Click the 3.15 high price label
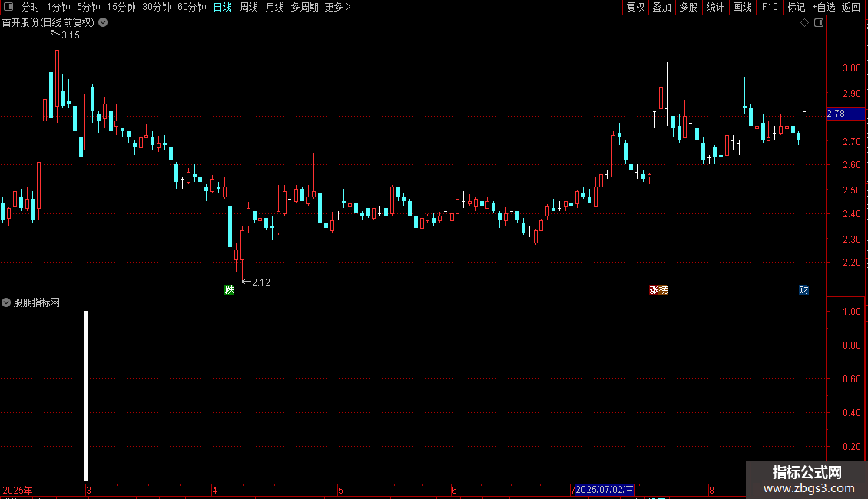 pyautogui.click(x=71, y=35)
